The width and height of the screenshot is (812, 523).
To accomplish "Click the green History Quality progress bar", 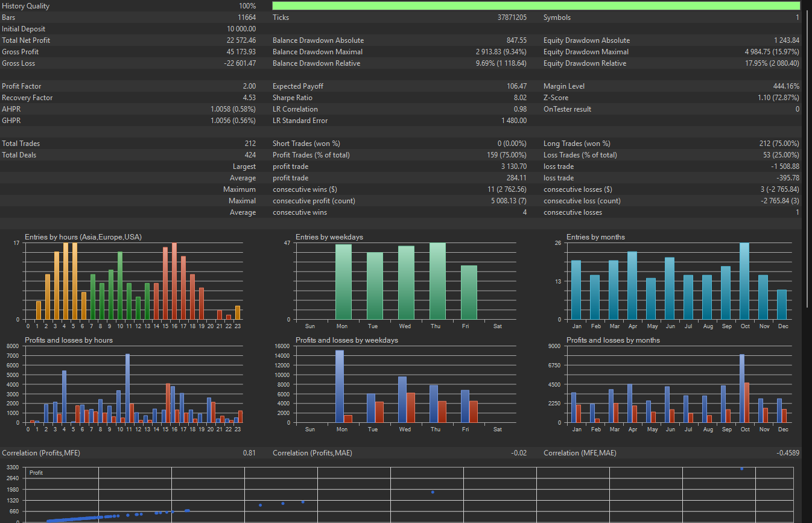I will click(x=536, y=6).
